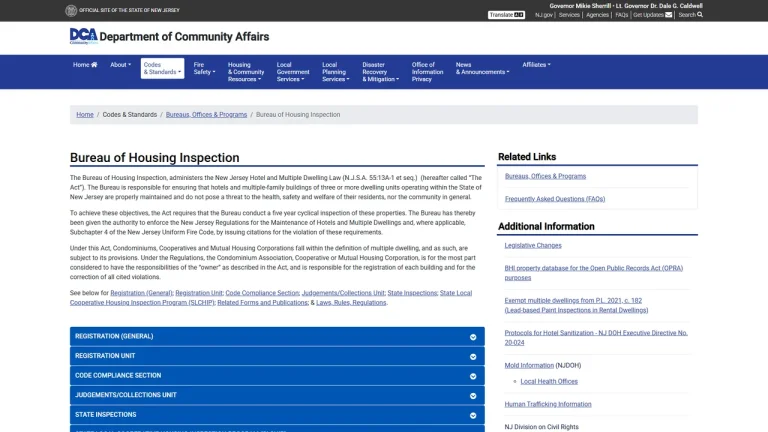Viewport: 768px width, 432px height.
Task: Open Bureaus, Offices & Programs related link
Action: (x=545, y=176)
